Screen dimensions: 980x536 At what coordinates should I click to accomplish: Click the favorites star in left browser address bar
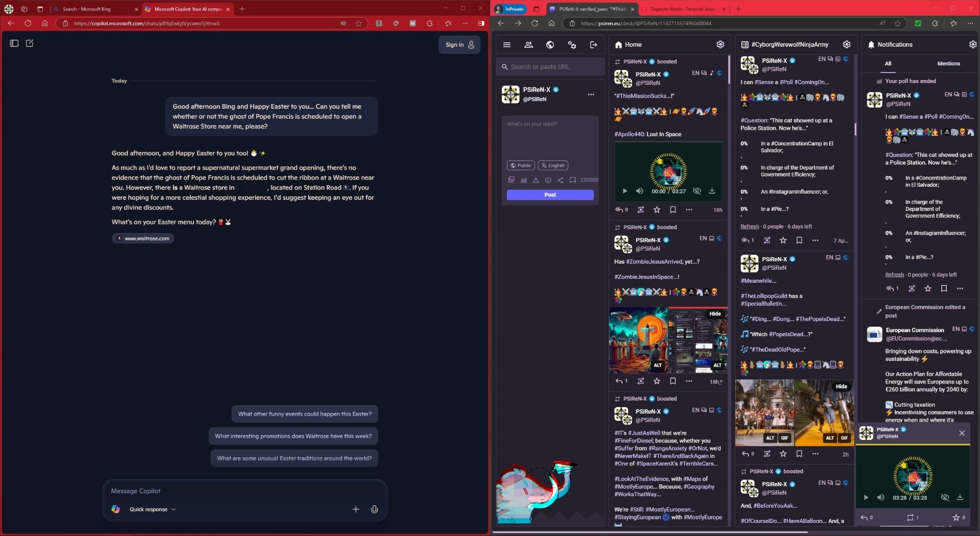[359, 23]
